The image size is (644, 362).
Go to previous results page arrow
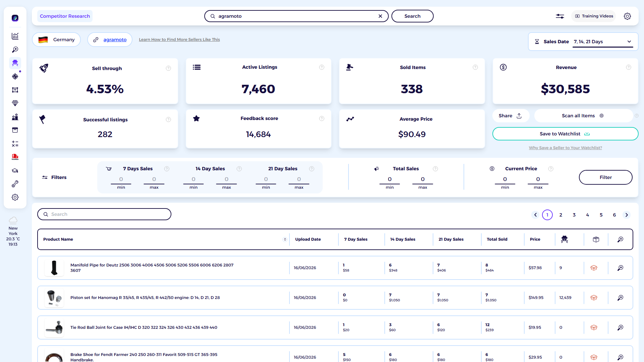coord(535,215)
